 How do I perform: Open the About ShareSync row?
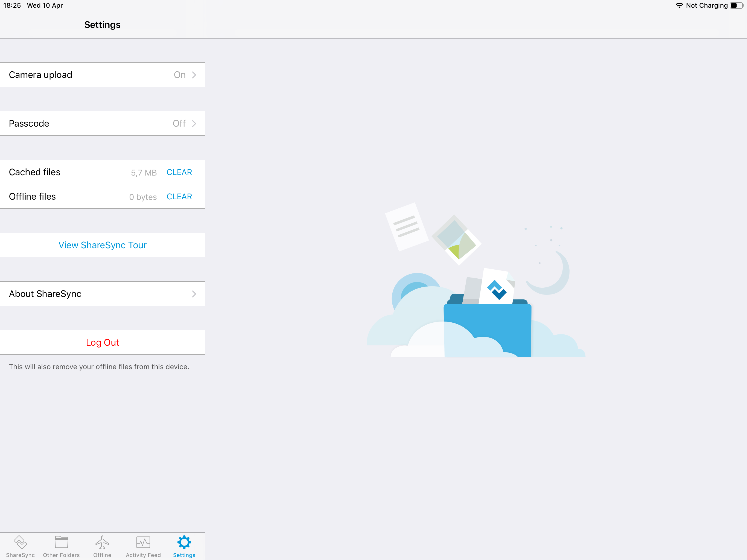coord(102,293)
